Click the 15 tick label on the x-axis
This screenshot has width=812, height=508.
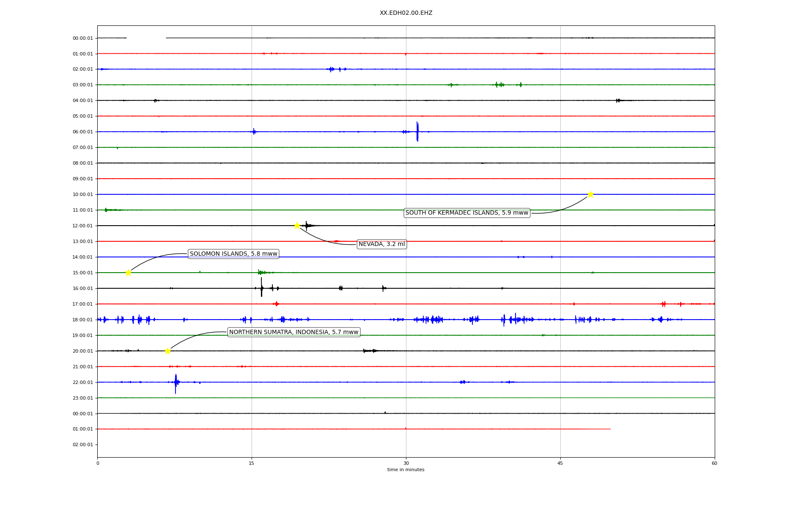pyautogui.click(x=252, y=463)
